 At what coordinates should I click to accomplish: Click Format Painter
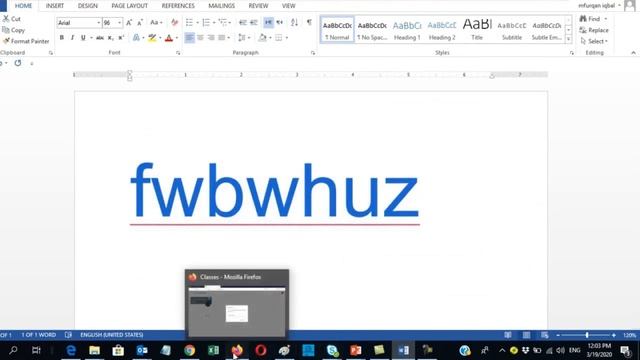coord(26,41)
